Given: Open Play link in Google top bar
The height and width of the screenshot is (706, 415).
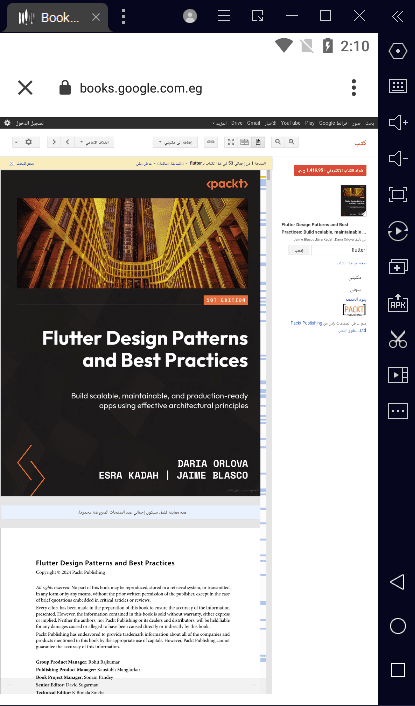Looking at the screenshot, I should click(x=309, y=123).
